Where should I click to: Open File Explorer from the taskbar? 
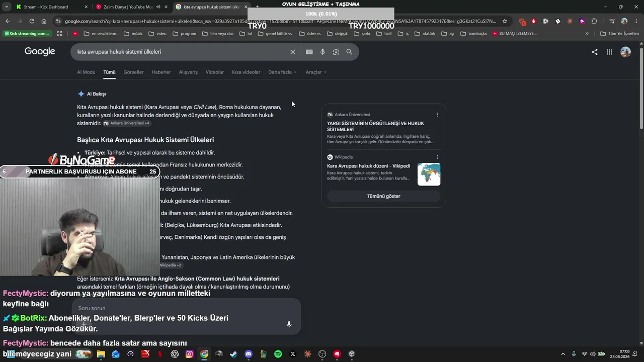tap(101, 354)
